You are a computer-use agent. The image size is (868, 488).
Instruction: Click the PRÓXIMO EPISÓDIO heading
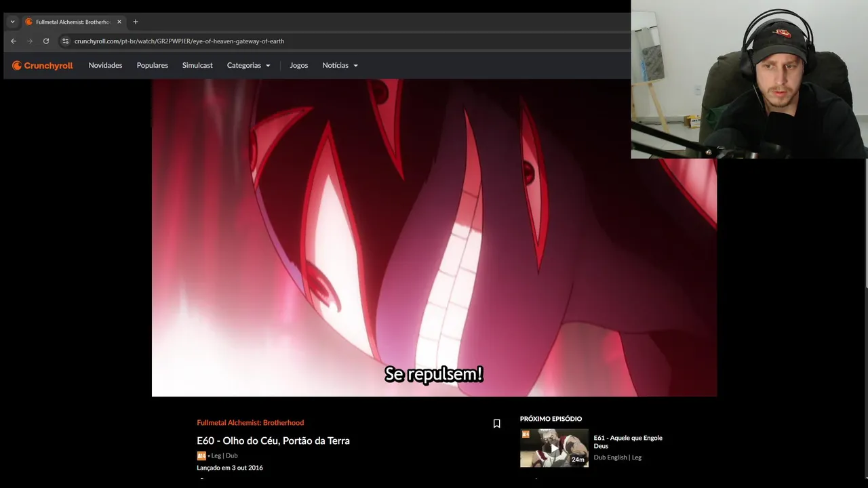pos(551,419)
